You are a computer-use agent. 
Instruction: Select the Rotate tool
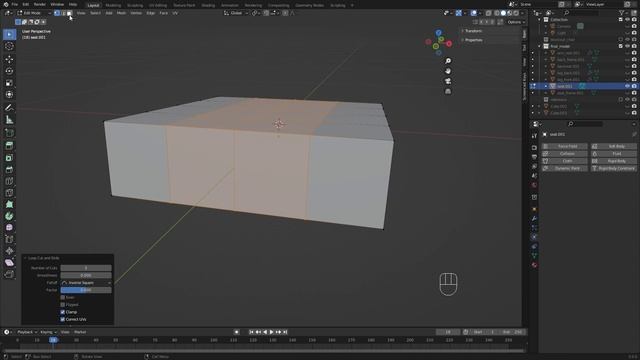point(9,71)
